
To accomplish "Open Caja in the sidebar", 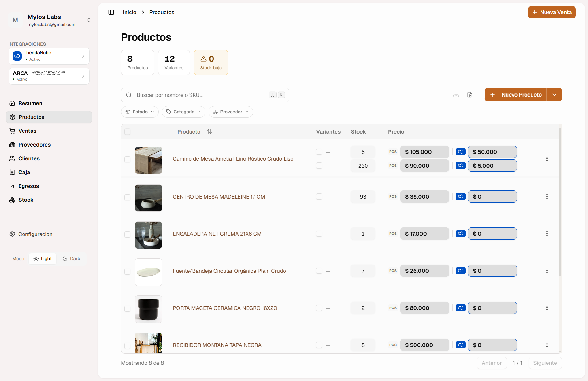I will 49,172.
